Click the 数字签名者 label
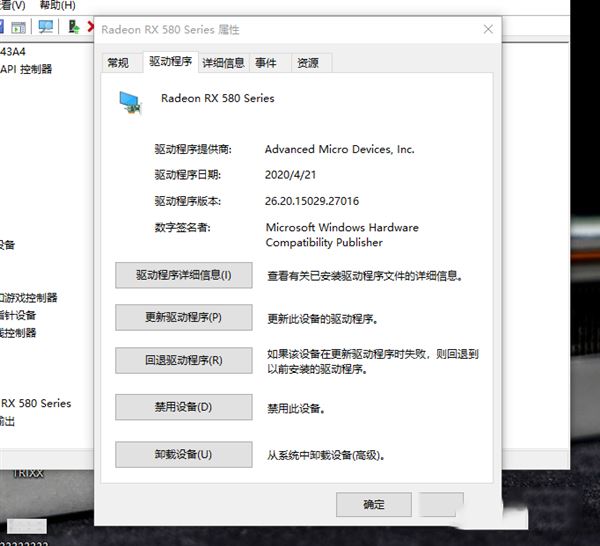This screenshot has height=546, width=600. (x=183, y=228)
